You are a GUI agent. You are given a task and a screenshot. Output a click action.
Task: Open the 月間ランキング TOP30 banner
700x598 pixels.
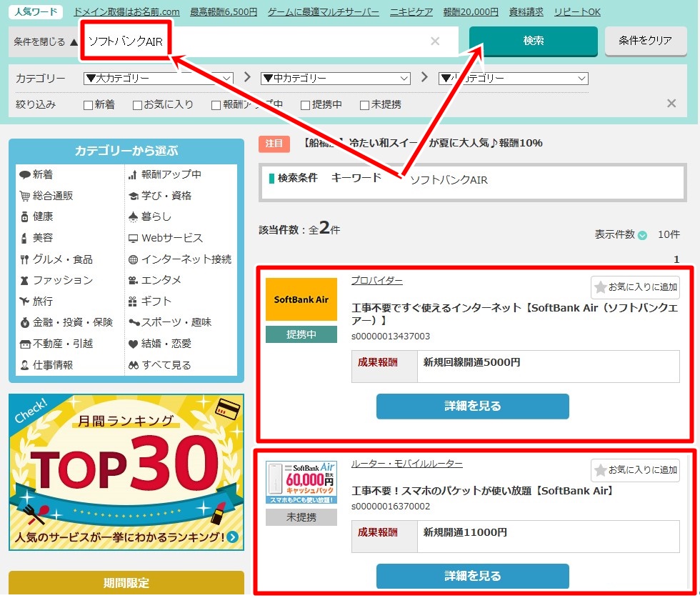coord(126,472)
